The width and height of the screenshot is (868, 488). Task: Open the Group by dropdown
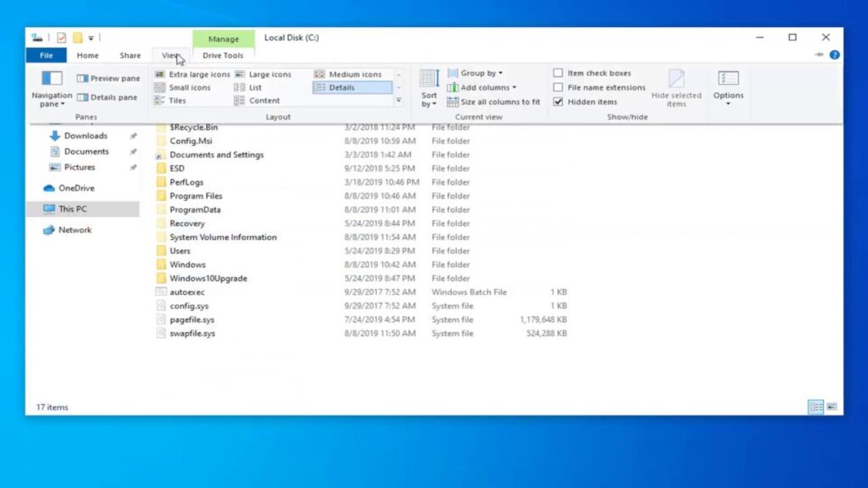pyautogui.click(x=480, y=73)
